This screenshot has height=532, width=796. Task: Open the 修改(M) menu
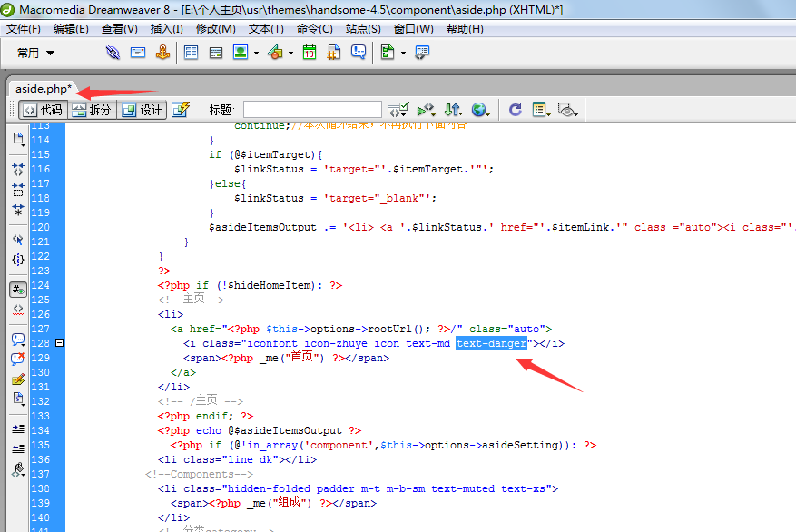pyautogui.click(x=216, y=29)
